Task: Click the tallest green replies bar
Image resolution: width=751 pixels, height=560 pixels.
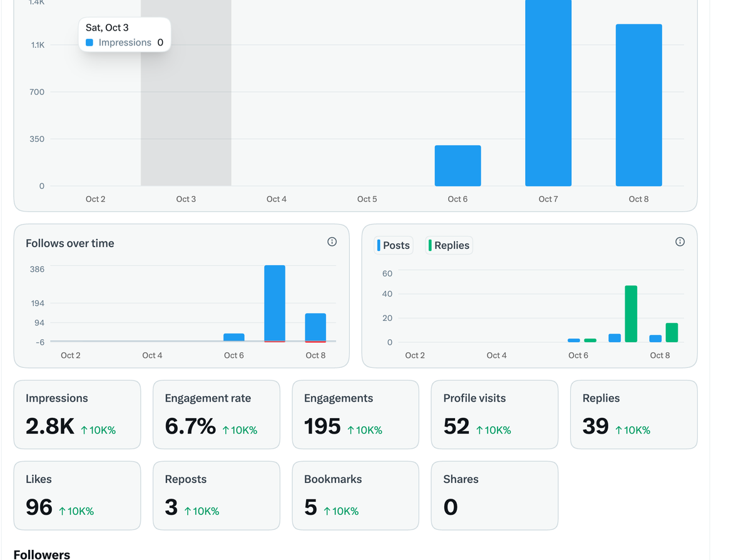Action: 631,314
